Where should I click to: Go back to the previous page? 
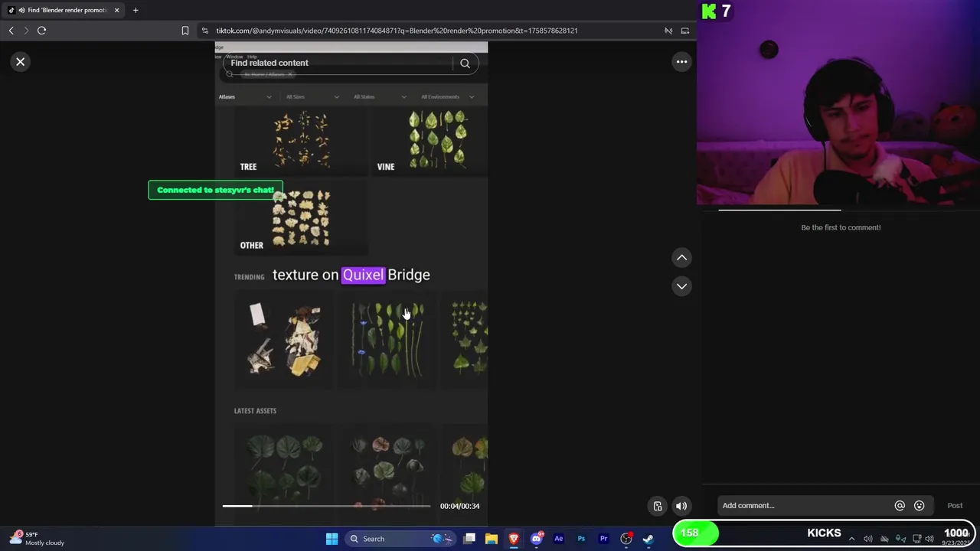(x=11, y=31)
